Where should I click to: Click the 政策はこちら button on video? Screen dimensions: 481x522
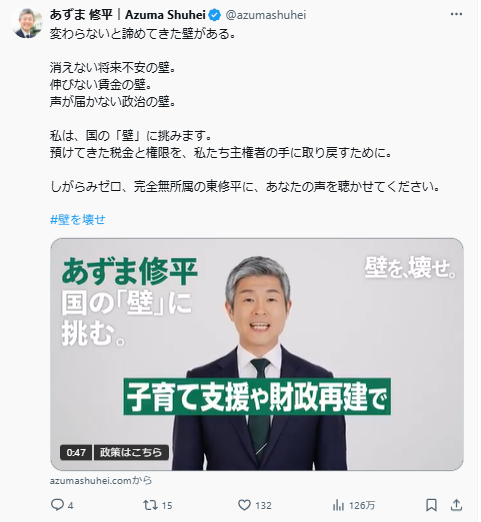(131, 452)
